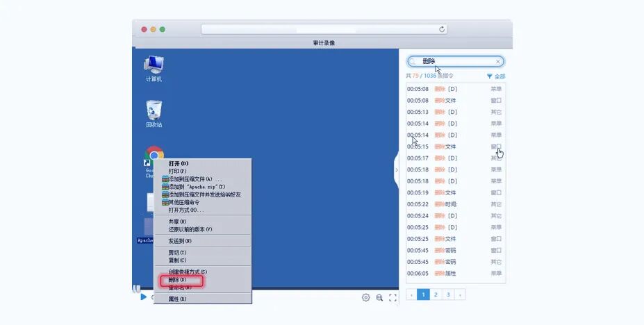The width and height of the screenshot is (644, 325).
Task: Click the reload icon in address bar
Action: [x=442, y=29]
